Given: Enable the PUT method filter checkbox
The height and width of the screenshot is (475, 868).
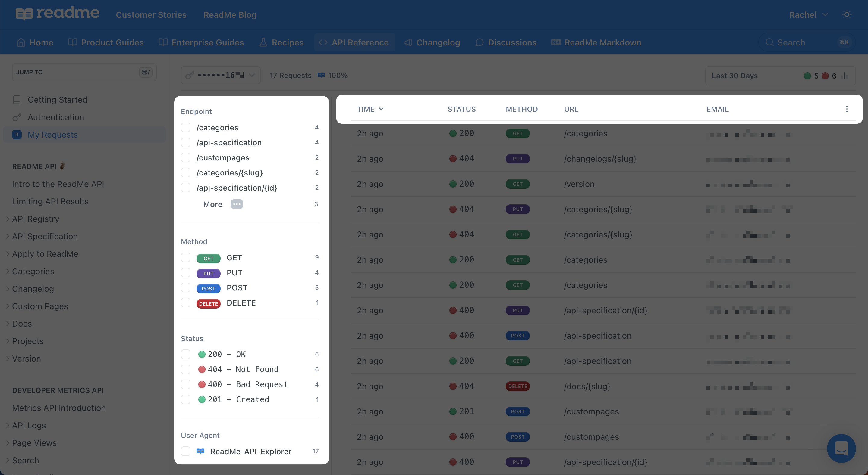Looking at the screenshot, I should tap(186, 272).
